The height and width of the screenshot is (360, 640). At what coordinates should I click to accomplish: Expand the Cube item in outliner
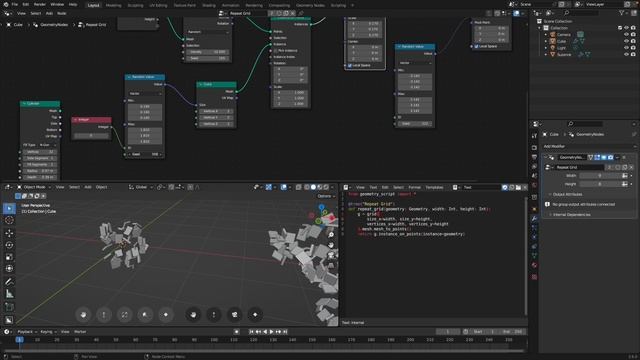coord(546,41)
